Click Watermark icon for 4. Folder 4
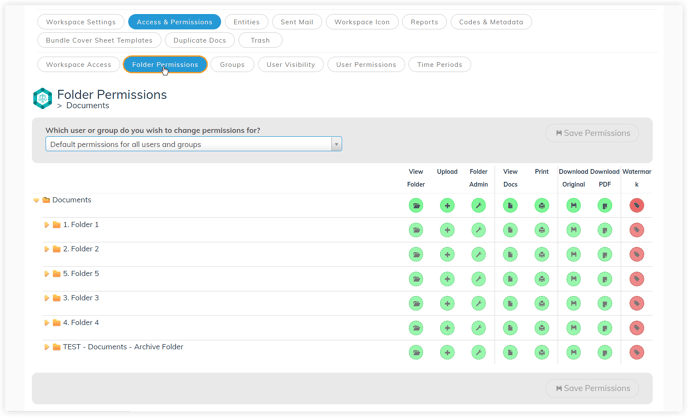 click(x=637, y=328)
